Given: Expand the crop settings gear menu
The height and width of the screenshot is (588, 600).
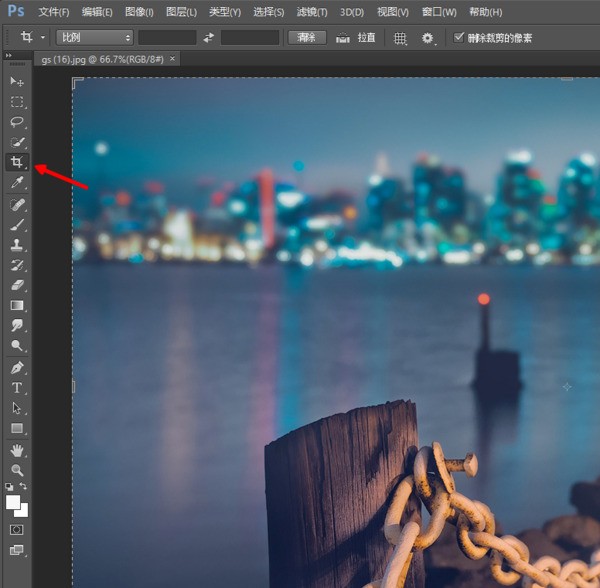Looking at the screenshot, I should (430, 37).
